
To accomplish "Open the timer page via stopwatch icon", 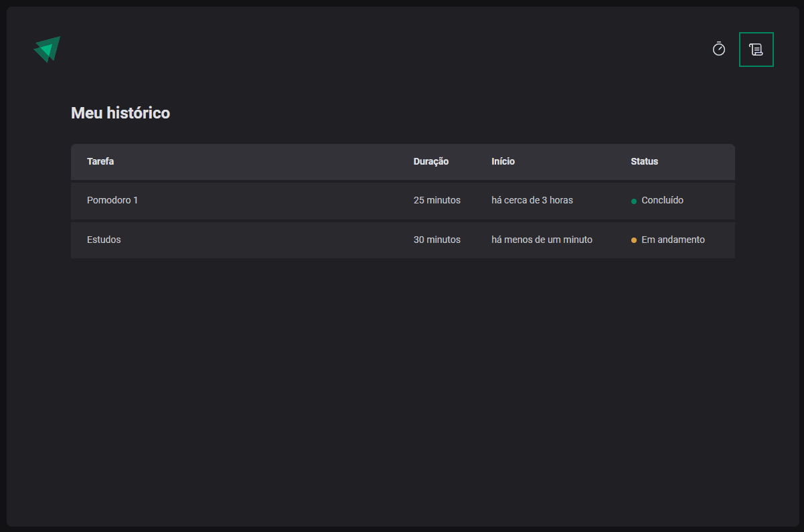I will (x=719, y=49).
